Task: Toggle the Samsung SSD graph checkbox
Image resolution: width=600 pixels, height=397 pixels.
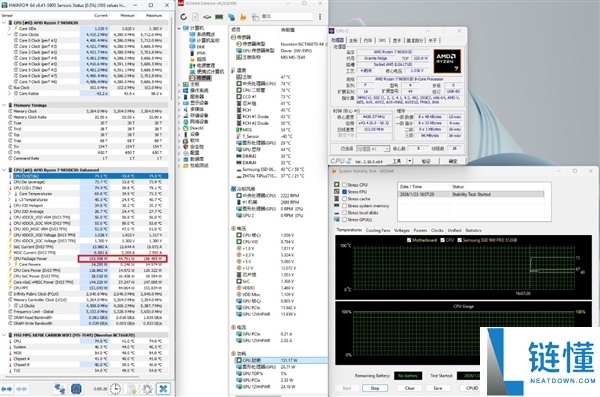Action: (460, 240)
